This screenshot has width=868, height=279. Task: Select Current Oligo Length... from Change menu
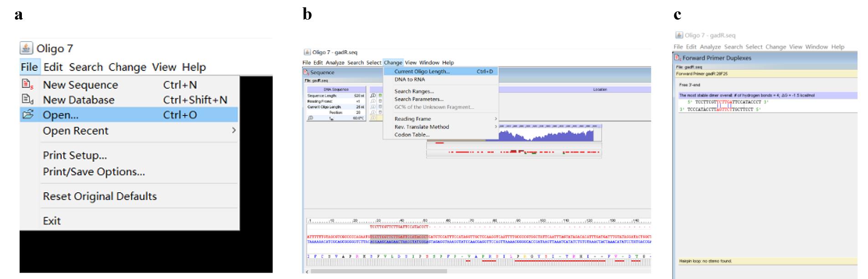441,71
